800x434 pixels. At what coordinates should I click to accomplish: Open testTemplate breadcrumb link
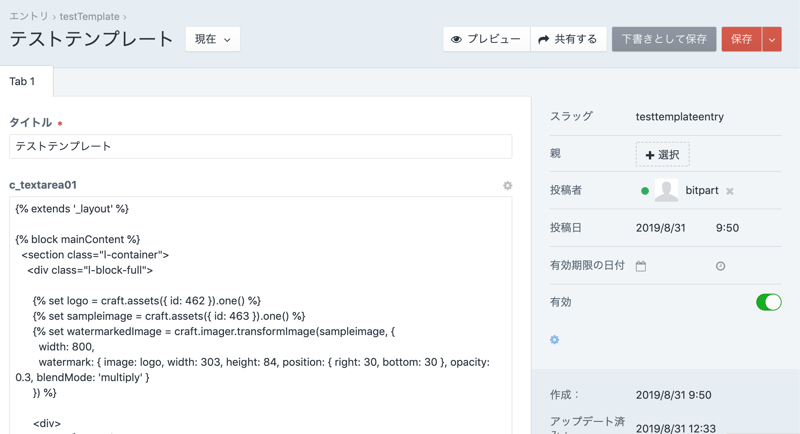[89, 16]
